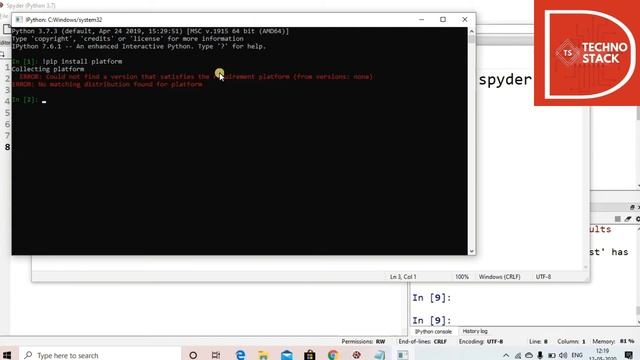Click the 'IPython 7.6.1' info line

(139, 46)
